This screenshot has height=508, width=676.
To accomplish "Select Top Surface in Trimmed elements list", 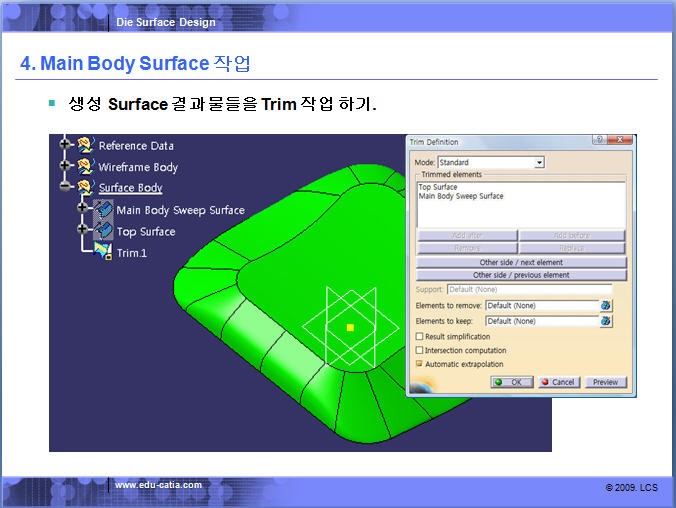I will click(x=438, y=187).
